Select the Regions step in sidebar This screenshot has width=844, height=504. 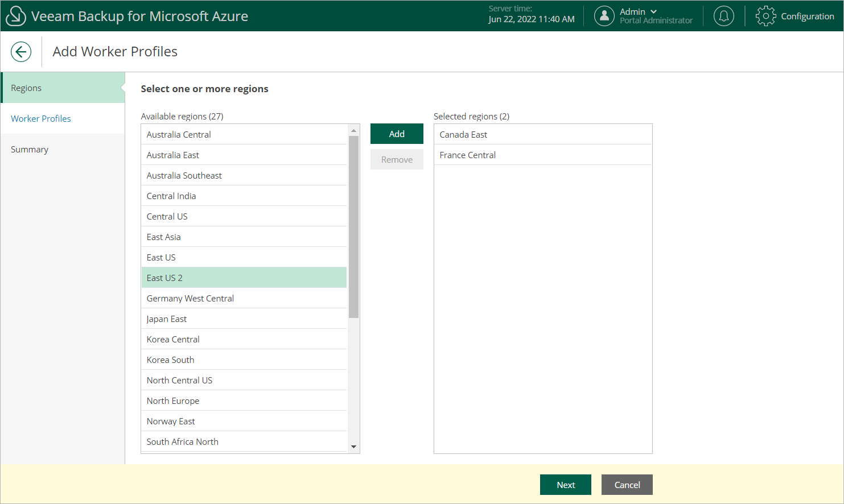coord(26,88)
